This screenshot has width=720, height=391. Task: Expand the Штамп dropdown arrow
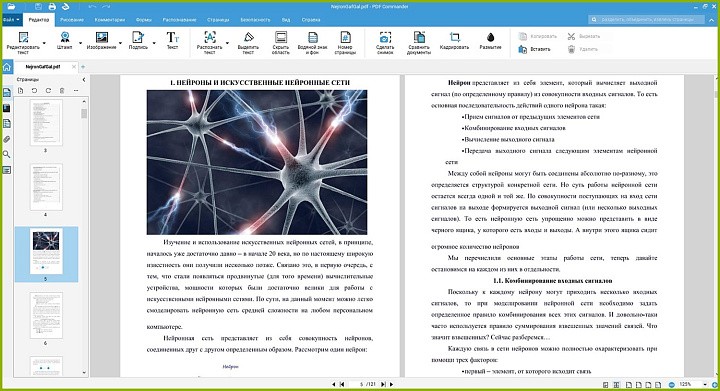80,43
